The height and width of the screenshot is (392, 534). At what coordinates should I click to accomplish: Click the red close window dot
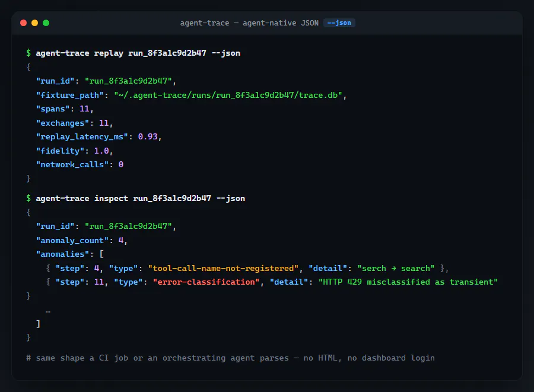pos(24,23)
